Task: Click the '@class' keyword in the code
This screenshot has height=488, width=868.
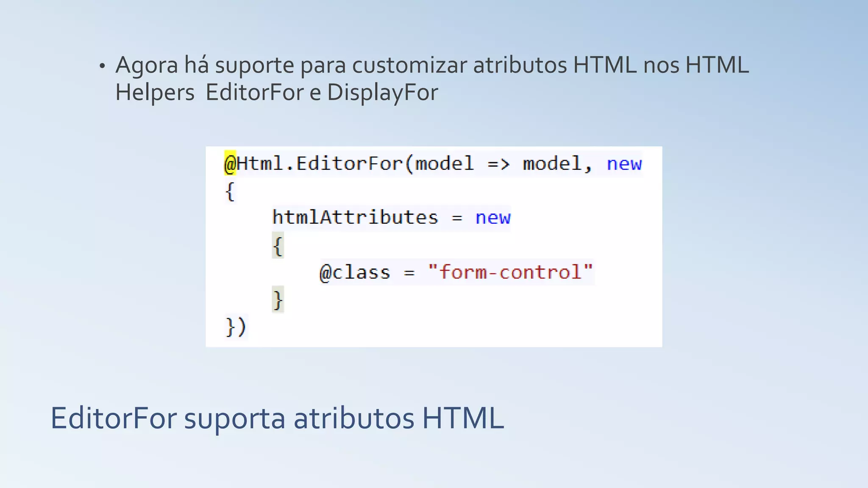Action: click(x=355, y=272)
